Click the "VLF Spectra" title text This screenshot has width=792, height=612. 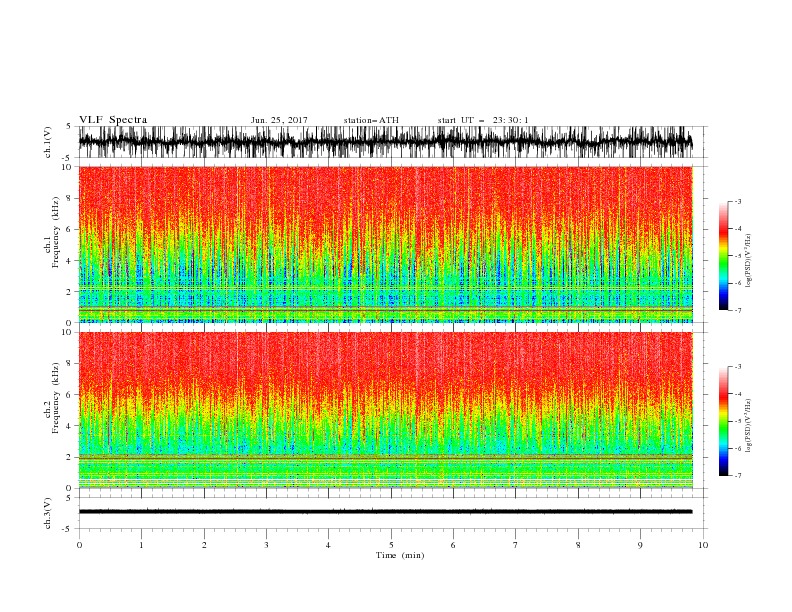113,120
